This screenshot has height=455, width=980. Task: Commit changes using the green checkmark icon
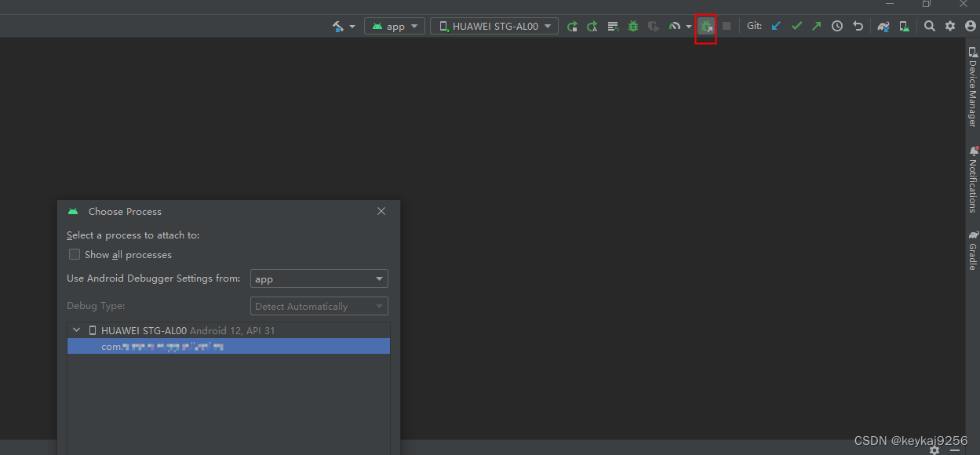[796, 25]
